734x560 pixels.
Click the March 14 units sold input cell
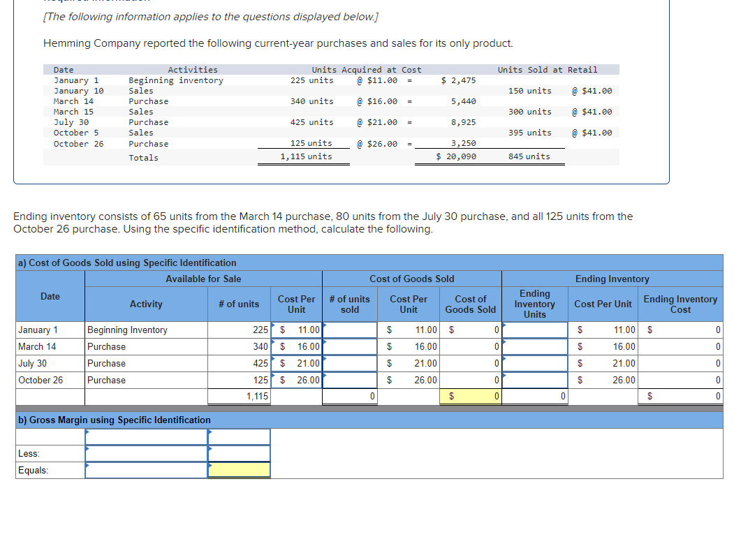(x=349, y=346)
